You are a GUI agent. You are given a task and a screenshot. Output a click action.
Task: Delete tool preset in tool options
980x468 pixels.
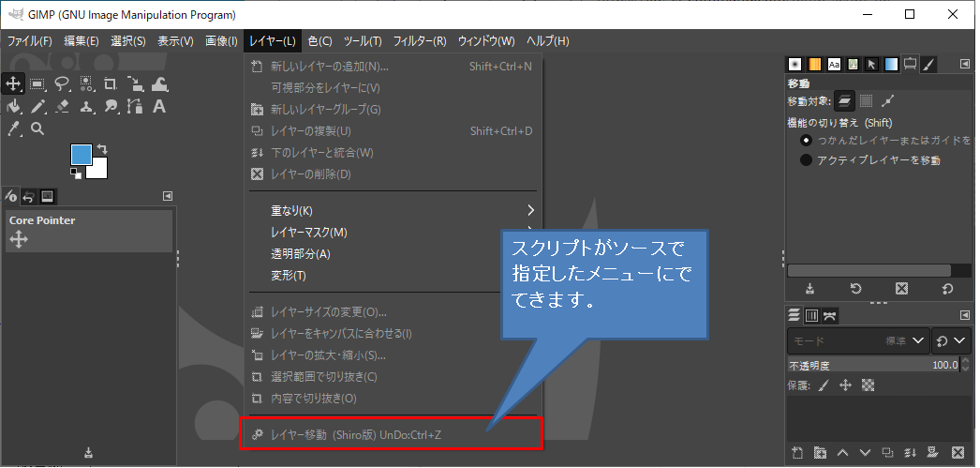[901, 289]
